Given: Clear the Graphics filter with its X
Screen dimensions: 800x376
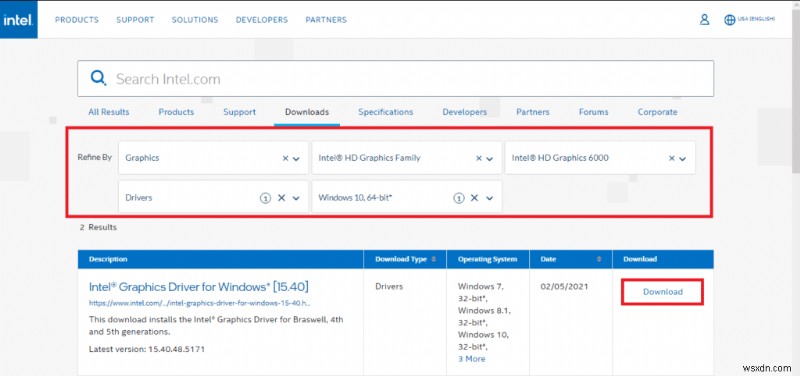Looking at the screenshot, I should [x=286, y=158].
